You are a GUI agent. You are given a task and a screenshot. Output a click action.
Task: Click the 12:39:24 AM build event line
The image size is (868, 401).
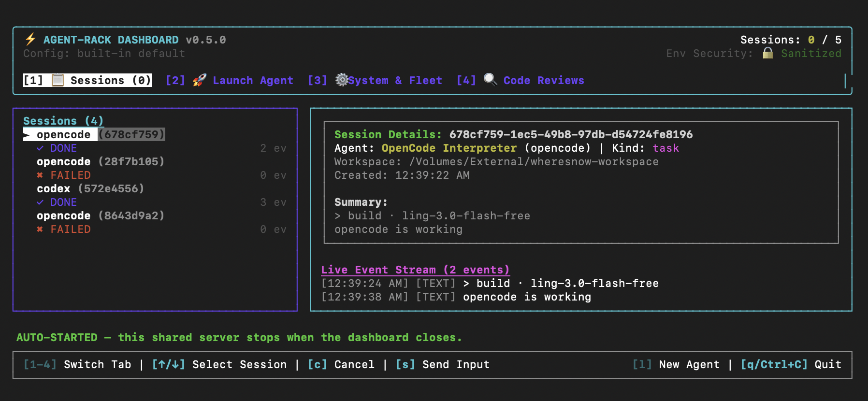(490, 283)
